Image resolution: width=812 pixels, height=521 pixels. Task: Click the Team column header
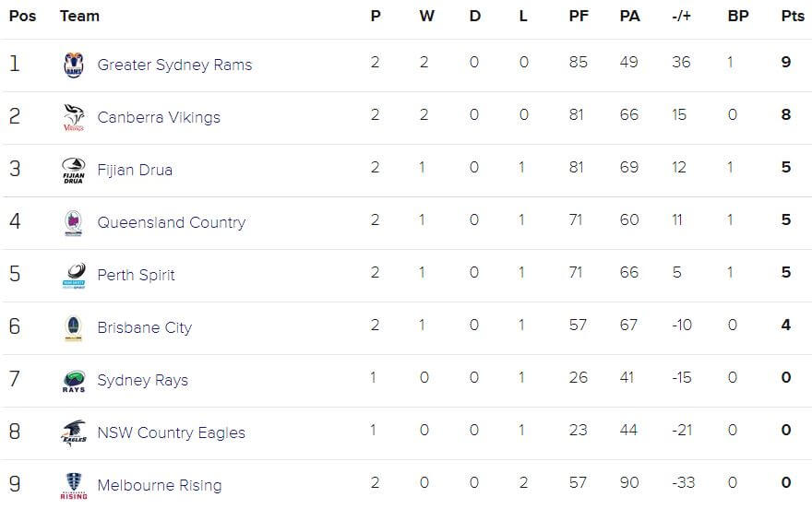(79, 16)
